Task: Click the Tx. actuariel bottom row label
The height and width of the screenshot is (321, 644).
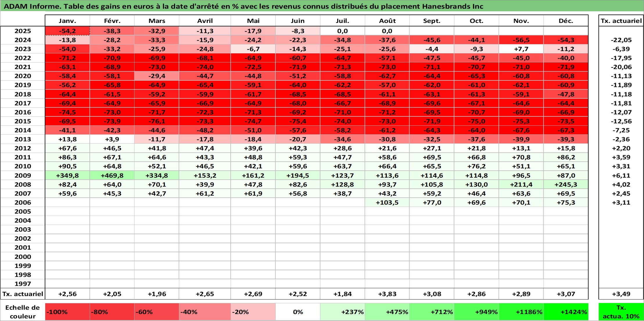Action: [x=23, y=294]
